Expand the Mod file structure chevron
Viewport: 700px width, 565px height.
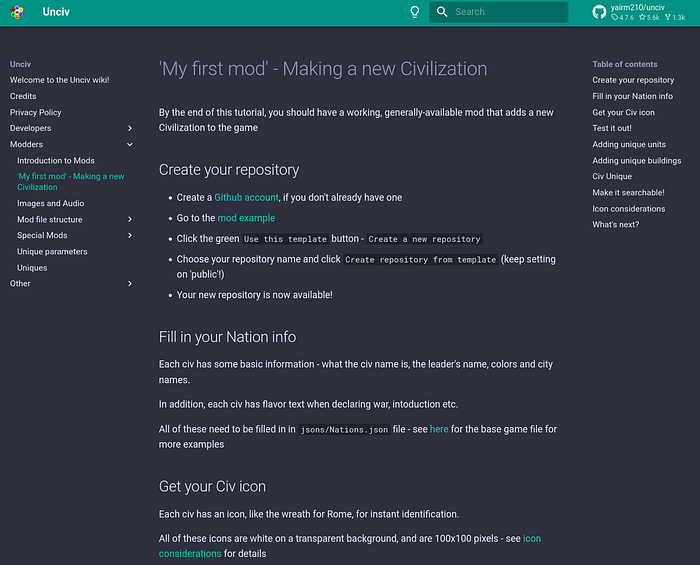(x=130, y=220)
